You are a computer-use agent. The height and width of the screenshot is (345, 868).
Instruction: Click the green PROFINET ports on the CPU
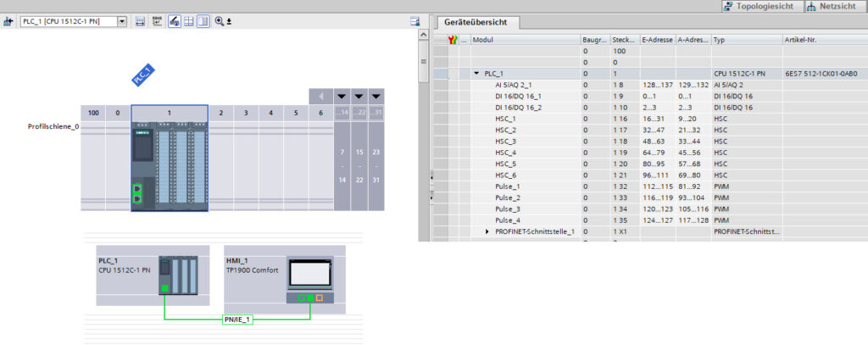pyautogui.click(x=137, y=194)
